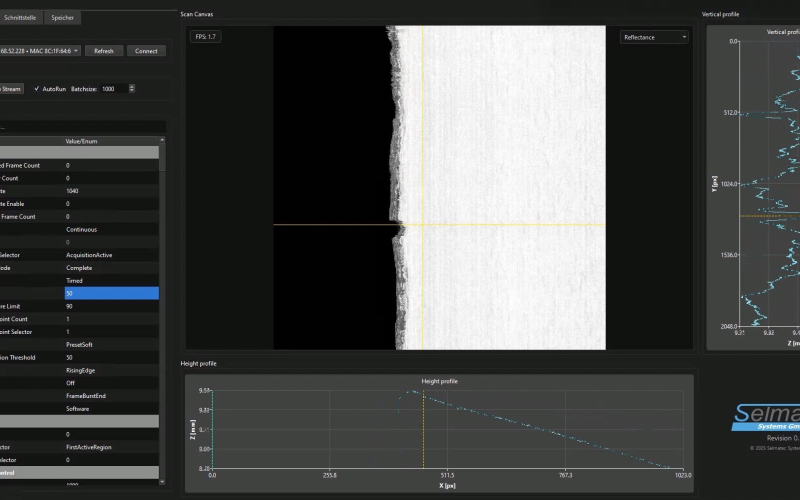Select the AcquisitionActive value cell
The height and width of the screenshot is (500, 800).
pos(111,255)
